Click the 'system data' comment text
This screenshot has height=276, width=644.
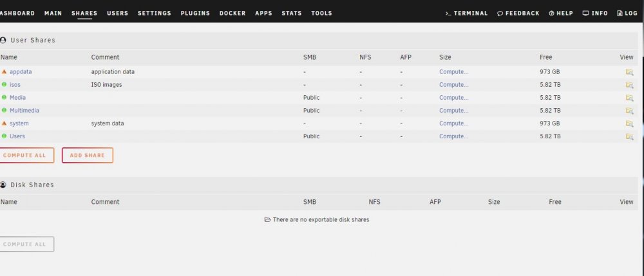tap(108, 123)
